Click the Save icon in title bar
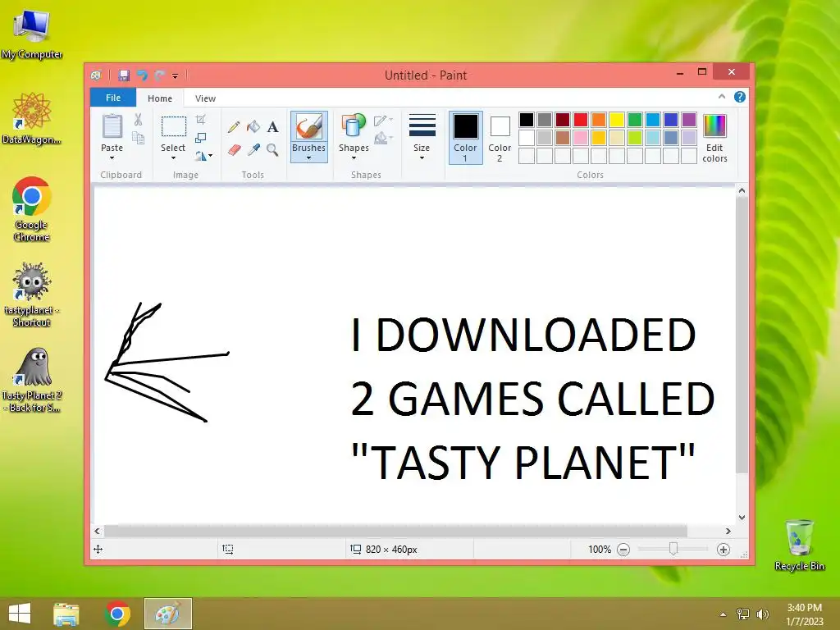 (x=124, y=75)
